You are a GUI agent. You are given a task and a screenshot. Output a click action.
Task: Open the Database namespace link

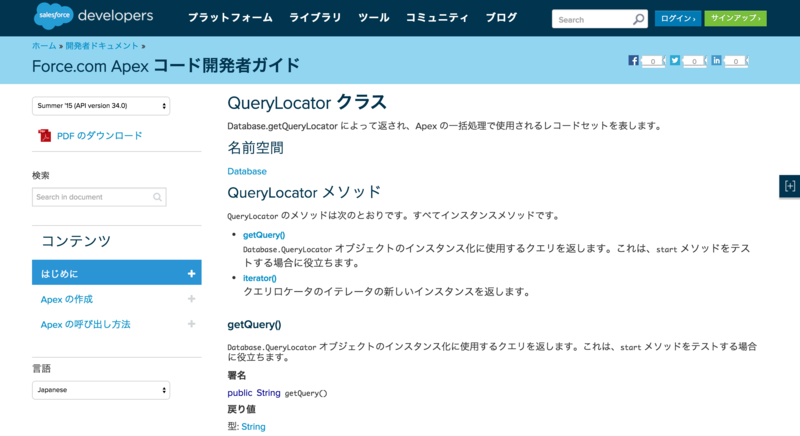(x=247, y=171)
